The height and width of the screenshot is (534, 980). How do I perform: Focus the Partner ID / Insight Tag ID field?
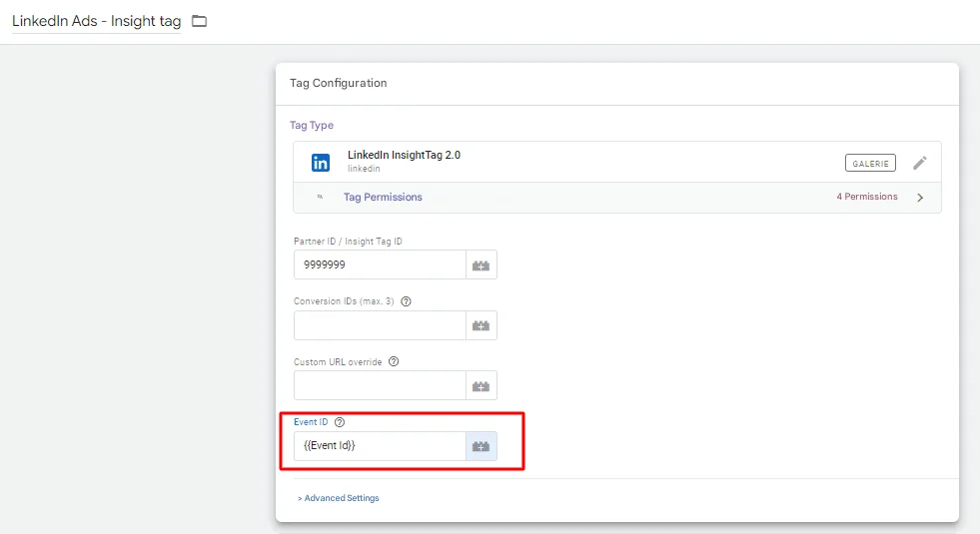(380, 265)
